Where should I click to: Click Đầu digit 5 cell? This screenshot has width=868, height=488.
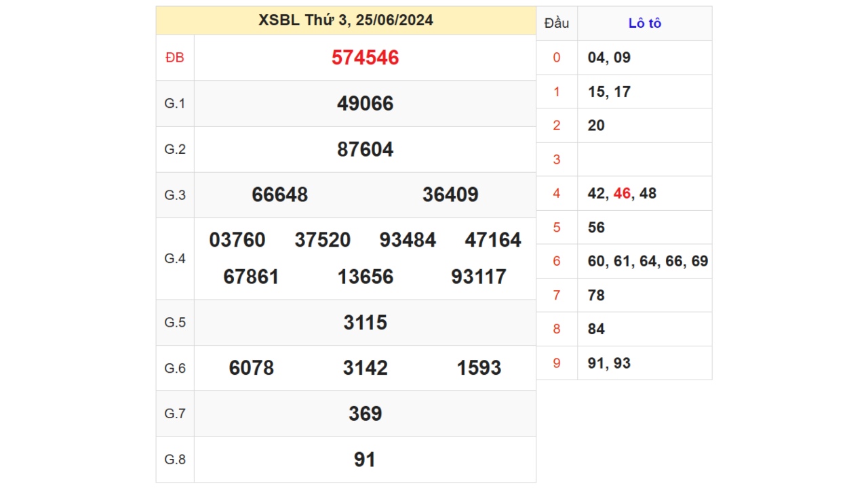(x=557, y=227)
